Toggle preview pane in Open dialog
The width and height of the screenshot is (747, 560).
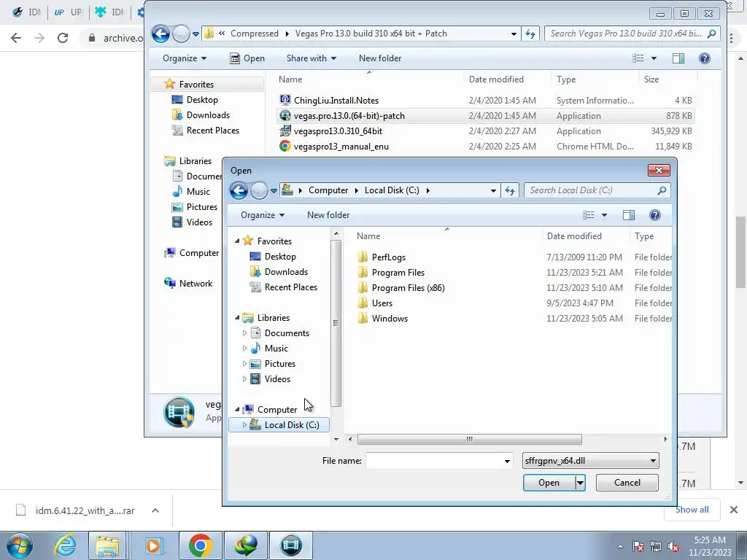click(628, 215)
